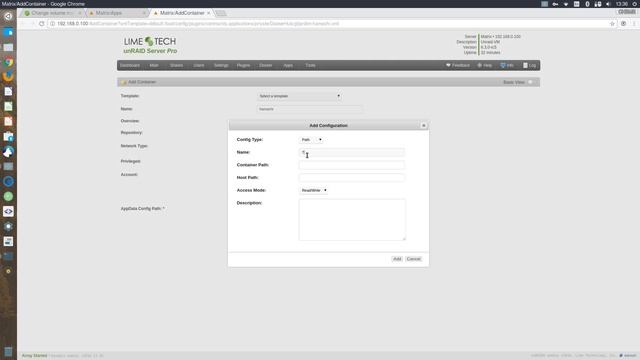Open the Template select dropdown

[299, 96]
